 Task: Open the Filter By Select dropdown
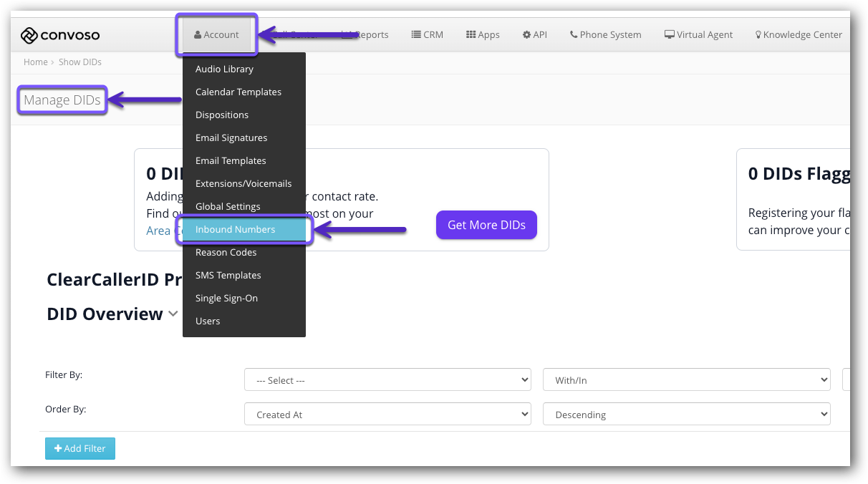pyautogui.click(x=387, y=380)
